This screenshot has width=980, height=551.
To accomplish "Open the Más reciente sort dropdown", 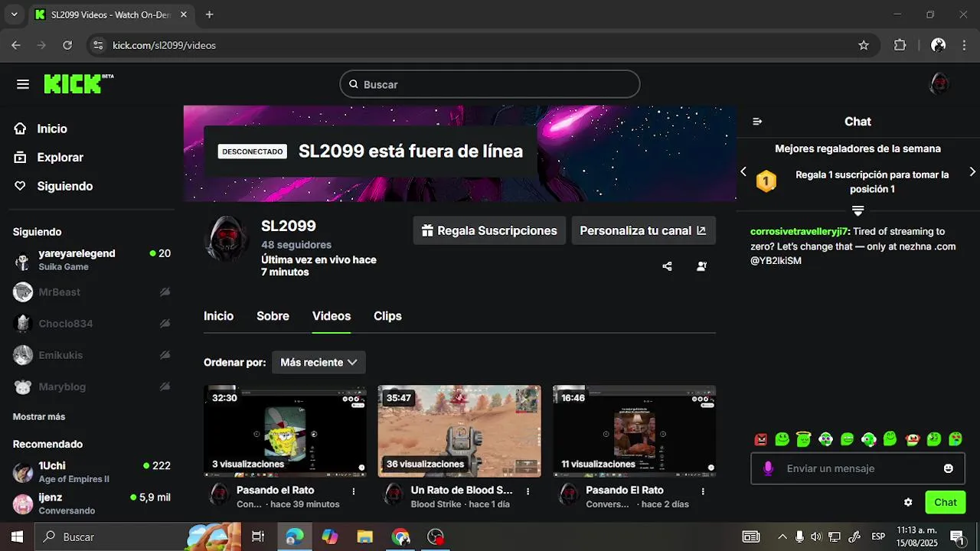I will pos(318,362).
